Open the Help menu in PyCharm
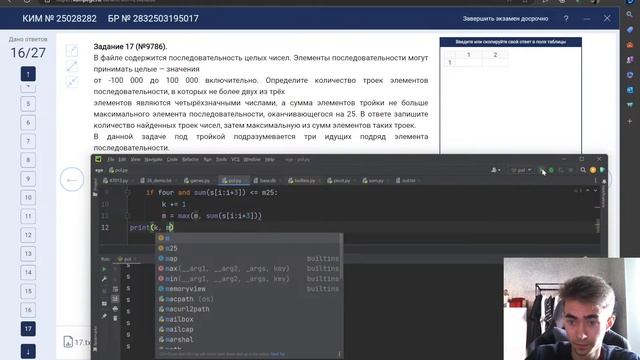Viewport: 640px width, 360px height. click(x=270, y=160)
